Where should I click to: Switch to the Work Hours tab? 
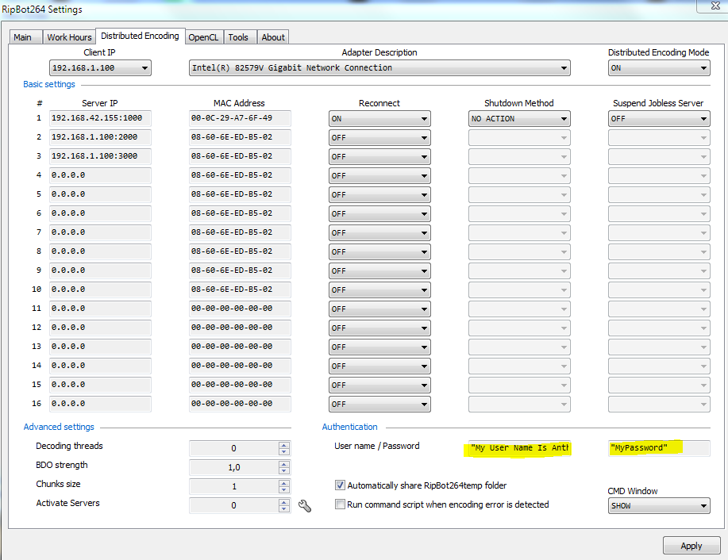(69, 37)
